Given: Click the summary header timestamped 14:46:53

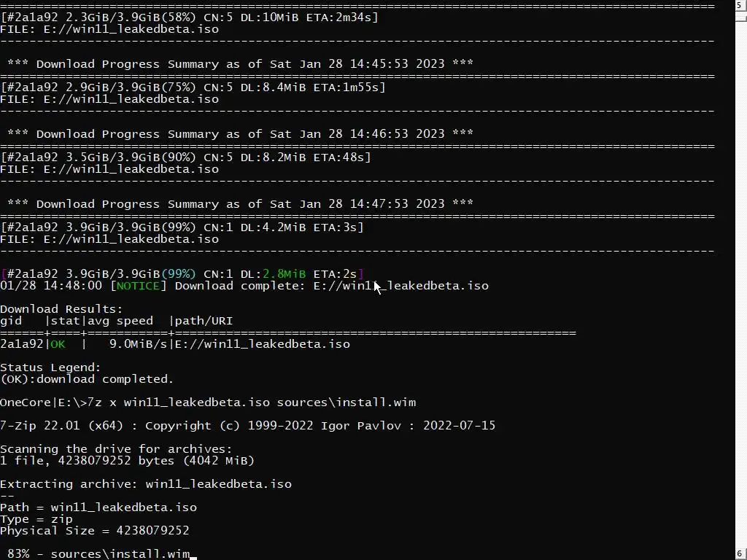Looking at the screenshot, I should pyautogui.click(x=240, y=134).
